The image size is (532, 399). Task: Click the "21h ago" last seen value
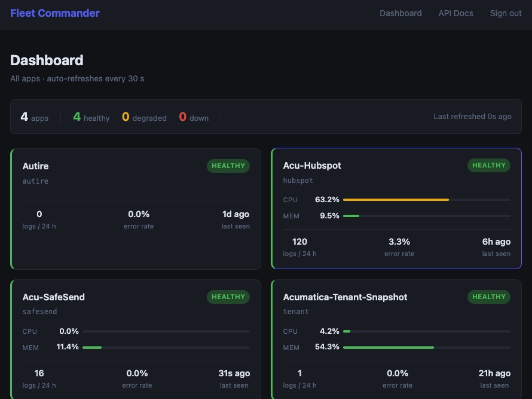tap(494, 373)
